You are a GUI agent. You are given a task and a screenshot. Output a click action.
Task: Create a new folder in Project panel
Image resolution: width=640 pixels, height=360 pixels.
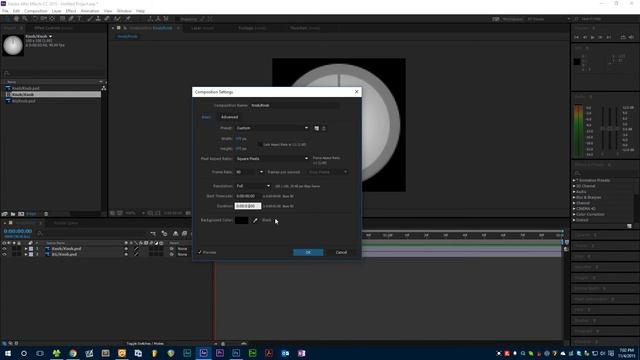click(x=13, y=213)
